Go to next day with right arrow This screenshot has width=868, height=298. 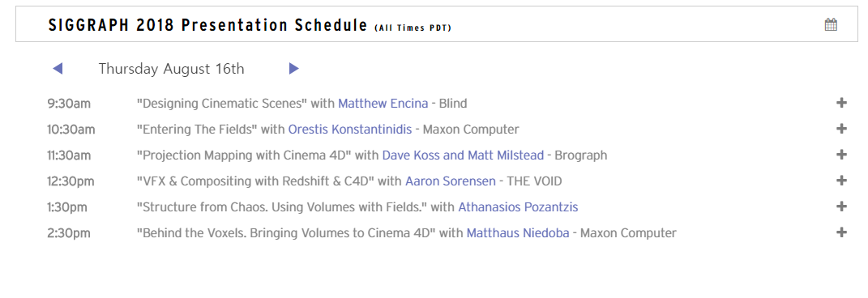294,69
